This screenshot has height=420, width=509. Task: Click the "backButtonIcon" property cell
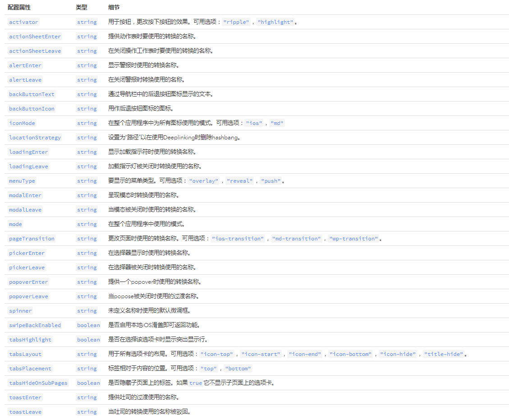[x=32, y=109]
